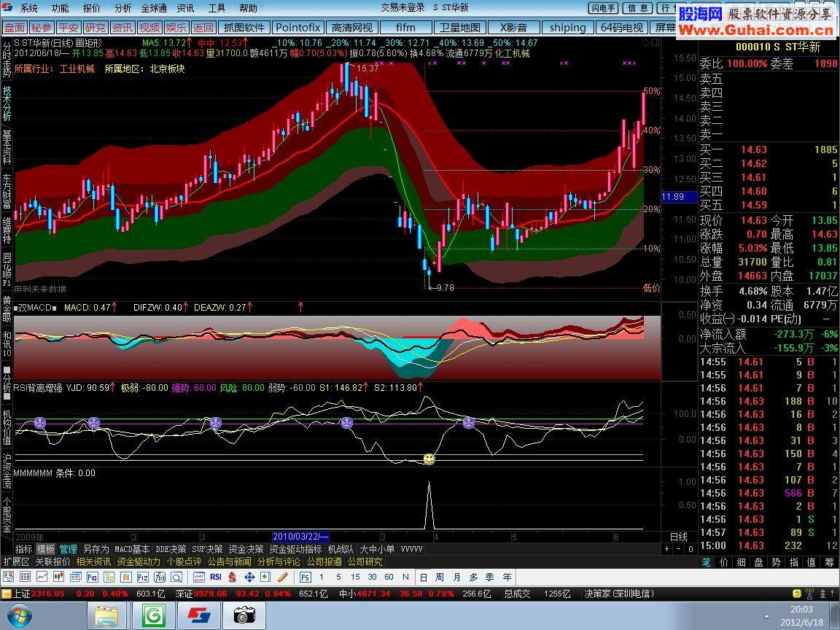Click the 抓图软件 shortcut button
This screenshot has width=840, height=630.
tap(244, 27)
